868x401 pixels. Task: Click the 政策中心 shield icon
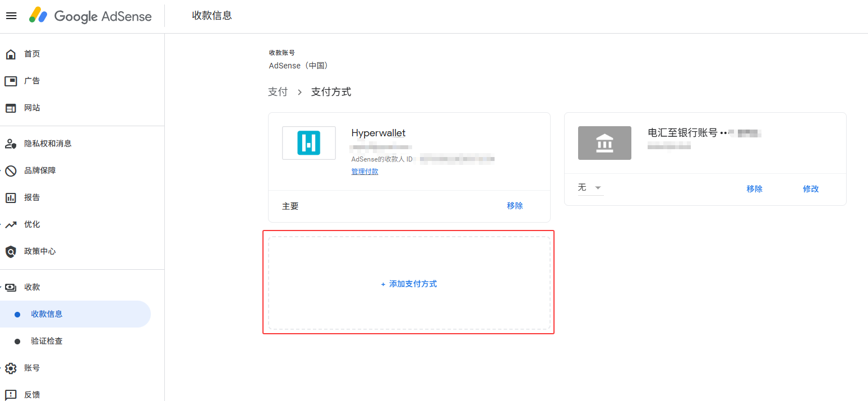tap(11, 251)
